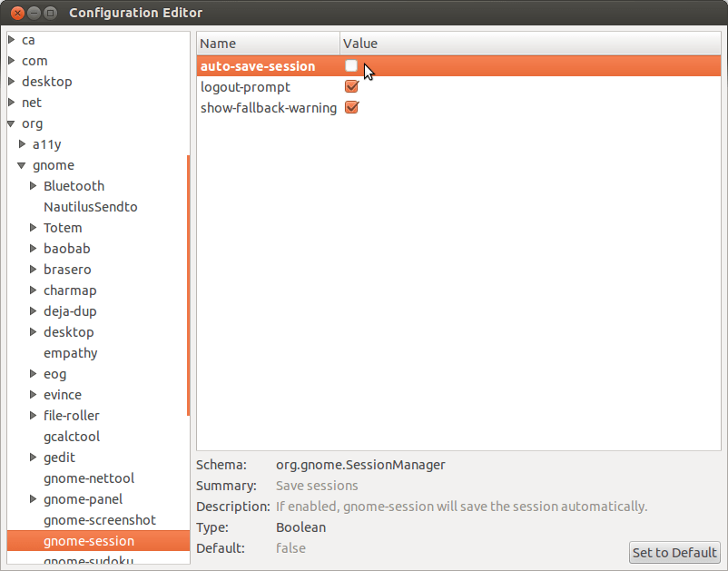Sort entries by the Name column

click(268, 43)
